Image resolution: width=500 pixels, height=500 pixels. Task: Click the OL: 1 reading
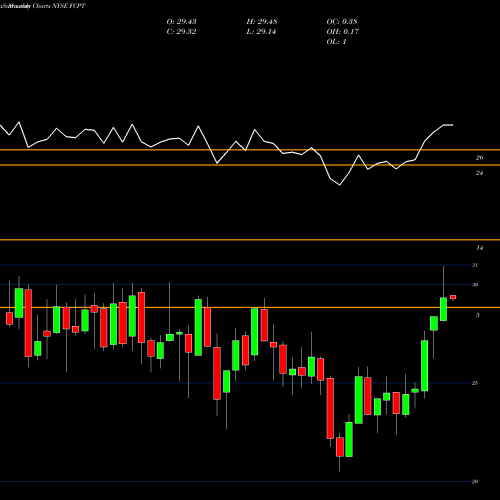pyautogui.click(x=336, y=42)
